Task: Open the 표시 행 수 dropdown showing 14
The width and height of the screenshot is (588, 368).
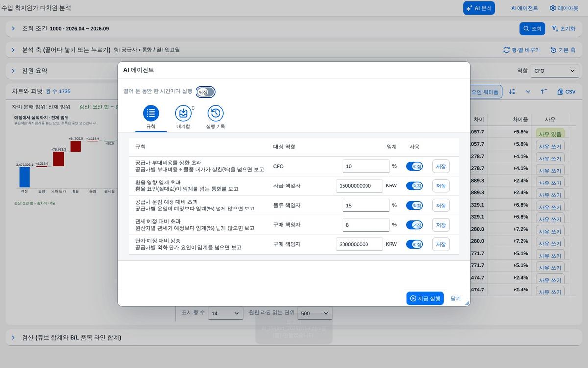Action: 225,313
